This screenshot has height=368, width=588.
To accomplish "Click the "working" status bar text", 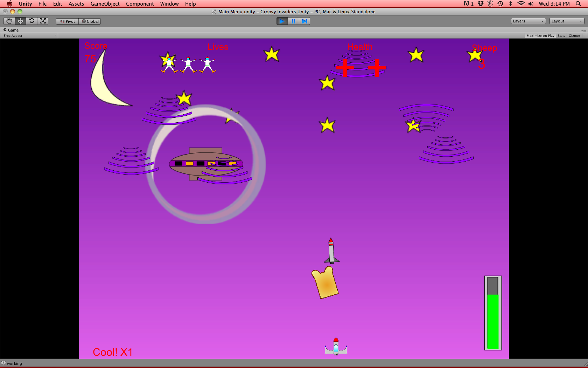I will coord(14,363).
